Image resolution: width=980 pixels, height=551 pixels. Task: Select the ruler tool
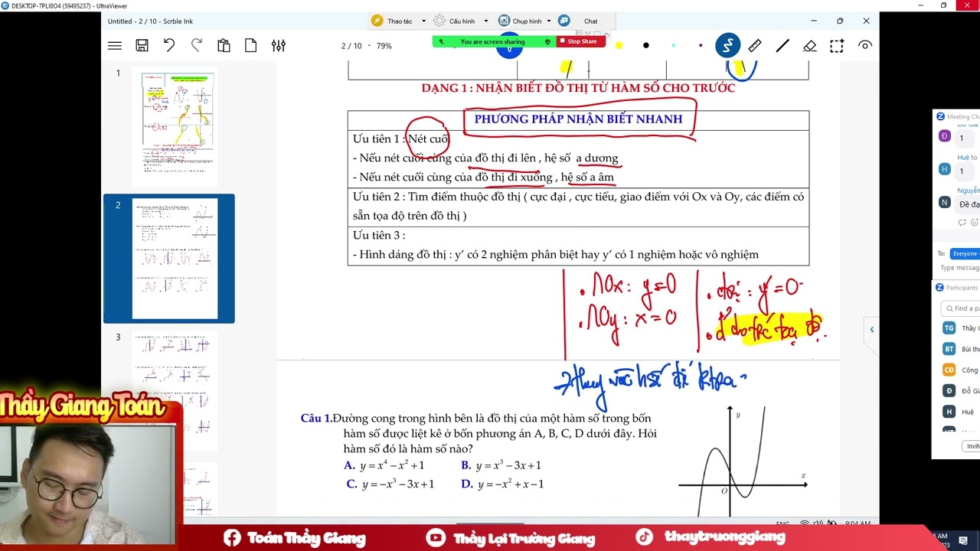tap(755, 46)
